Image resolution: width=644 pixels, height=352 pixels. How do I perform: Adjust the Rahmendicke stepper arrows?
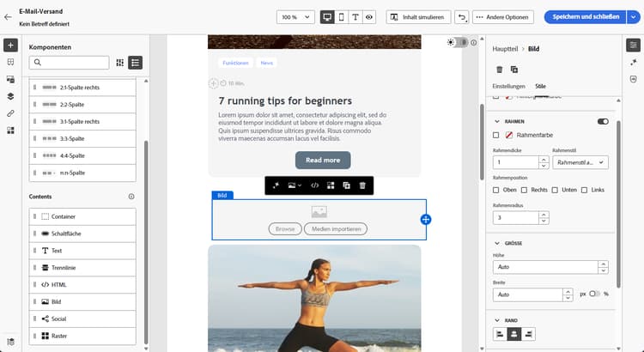coord(544,162)
